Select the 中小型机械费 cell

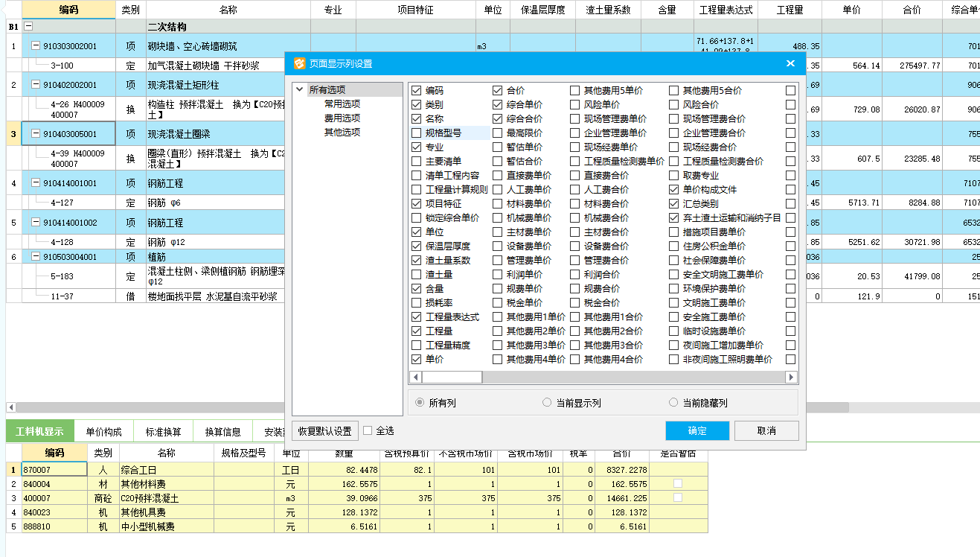coord(166,526)
